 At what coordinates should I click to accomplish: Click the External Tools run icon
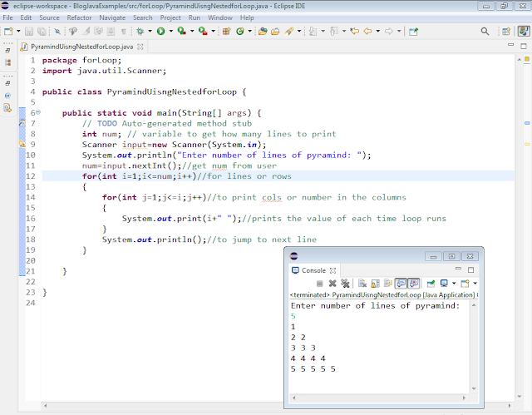click(x=203, y=32)
